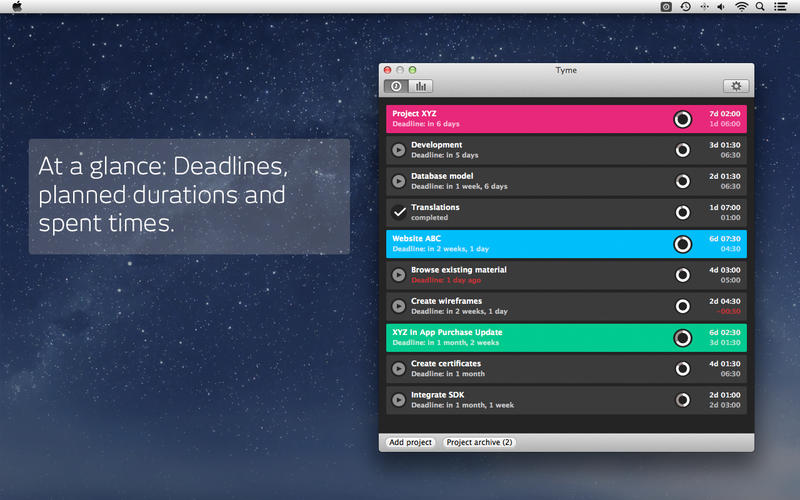Click progress ring of Project XYZ
Image resolution: width=800 pixels, height=500 pixels.
tap(682, 119)
